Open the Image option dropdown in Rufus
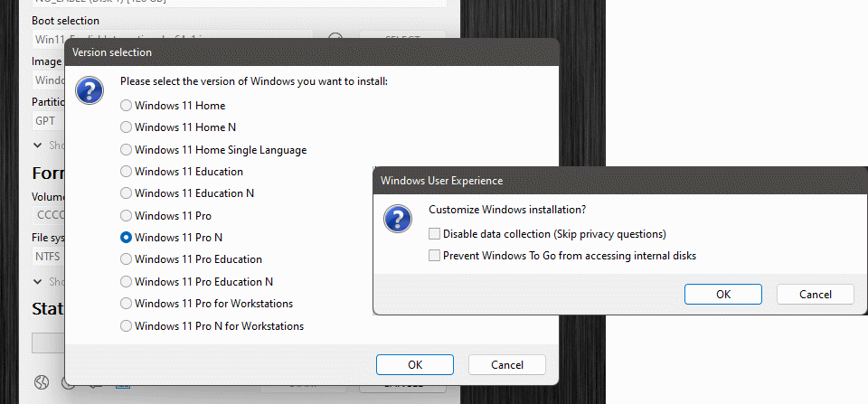Viewport: 868px width, 404px height. [49, 80]
